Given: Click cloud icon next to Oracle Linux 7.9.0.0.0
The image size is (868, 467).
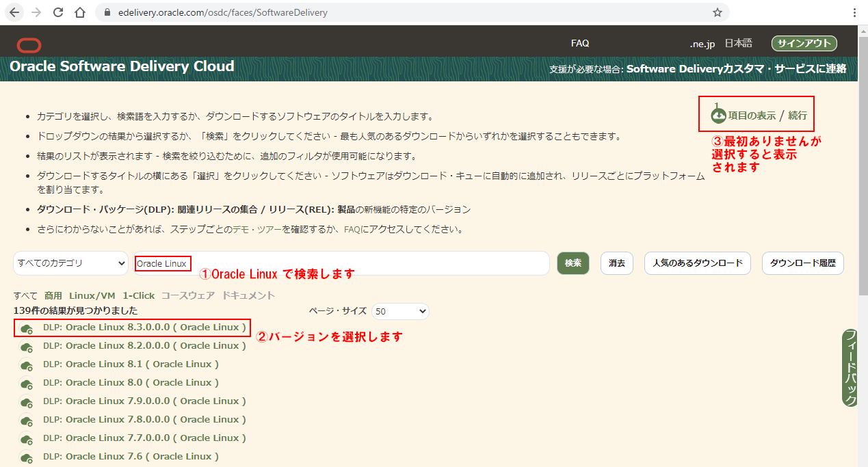Looking at the screenshot, I should [27, 402].
